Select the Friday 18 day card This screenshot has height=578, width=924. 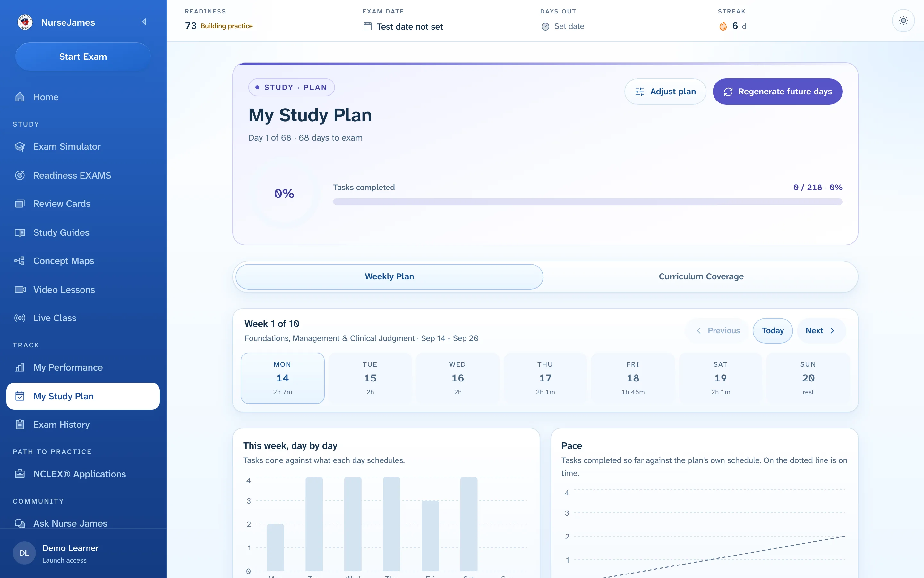click(633, 378)
